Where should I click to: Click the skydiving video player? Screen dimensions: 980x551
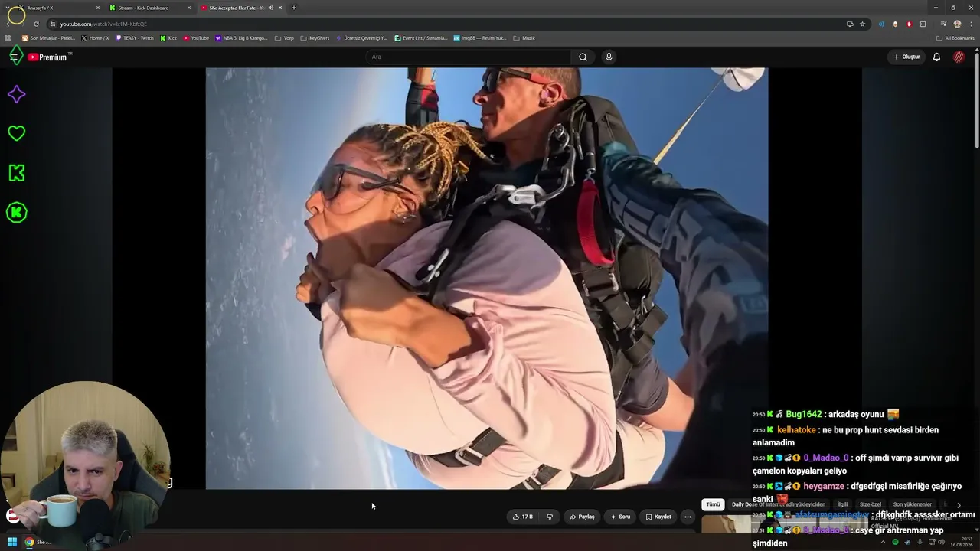click(487, 279)
